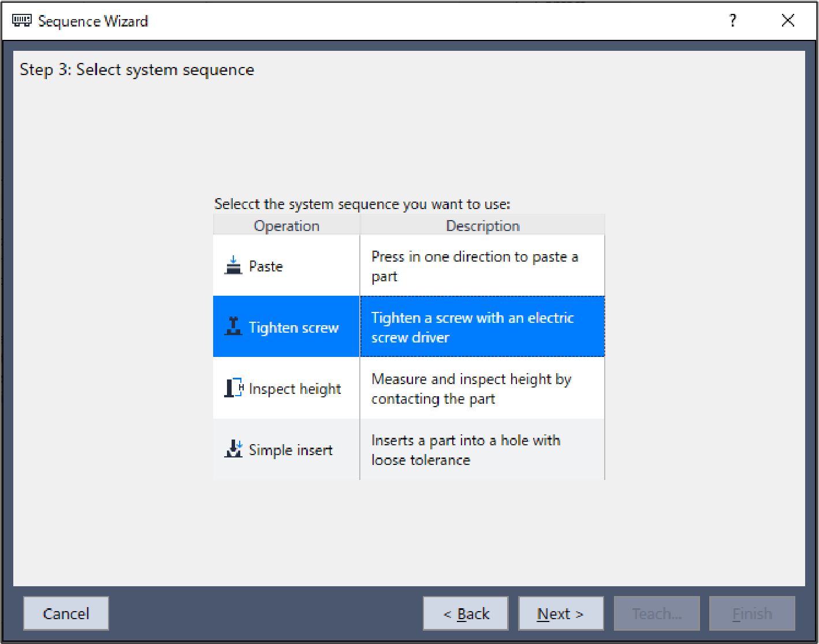Select the Inspect height operation label
Screen dimensions: 819x644
[295, 389]
